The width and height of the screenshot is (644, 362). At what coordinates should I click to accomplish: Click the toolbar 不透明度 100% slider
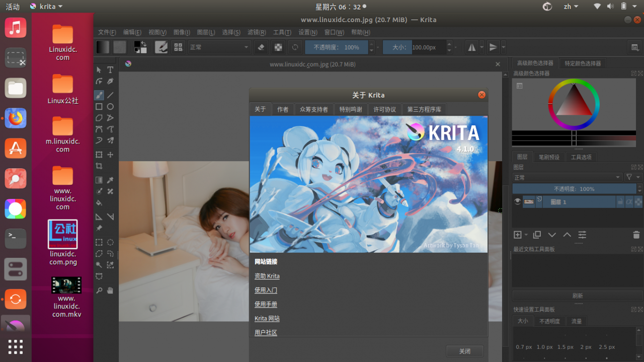coord(337,47)
